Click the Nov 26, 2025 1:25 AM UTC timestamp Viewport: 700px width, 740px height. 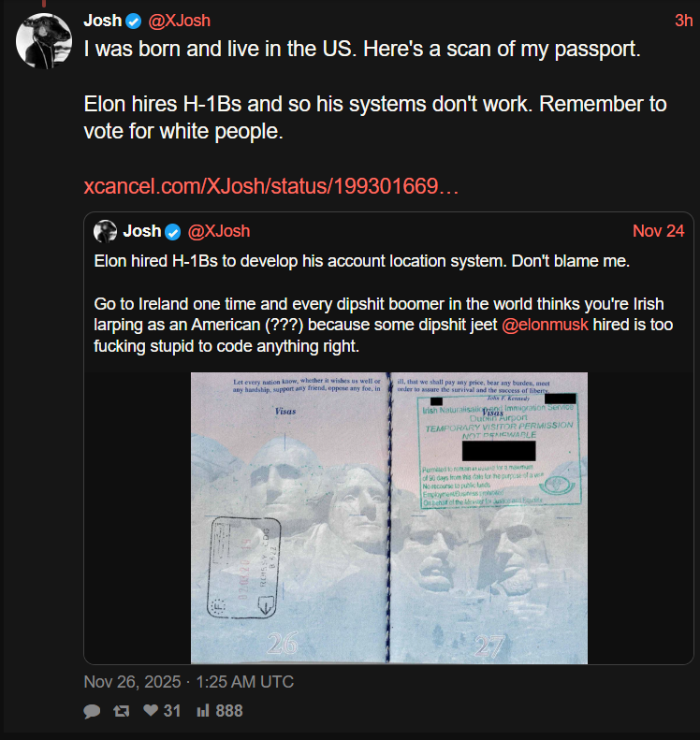point(188,682)
